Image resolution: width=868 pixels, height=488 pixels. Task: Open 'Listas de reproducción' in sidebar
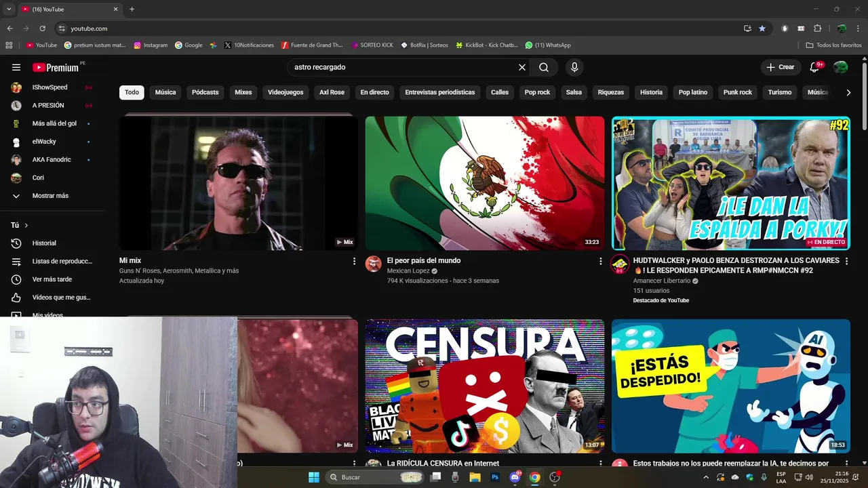click(x=50, y=262)
